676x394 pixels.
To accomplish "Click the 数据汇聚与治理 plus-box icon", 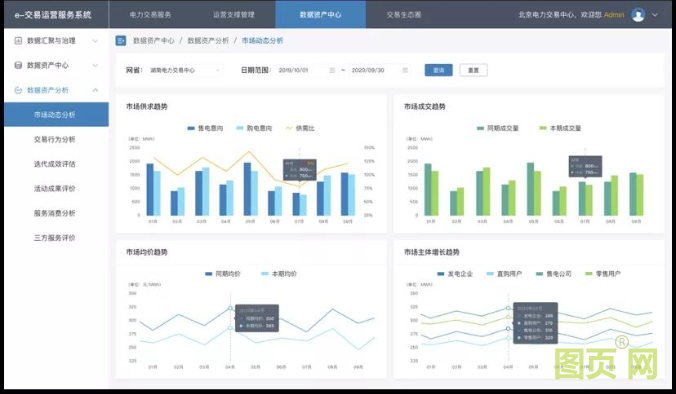I will pyautogui.click(x=18, y=41).
